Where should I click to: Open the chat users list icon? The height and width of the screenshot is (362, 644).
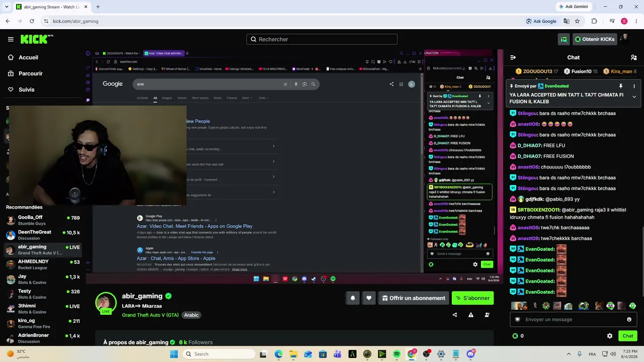[634, 57]
